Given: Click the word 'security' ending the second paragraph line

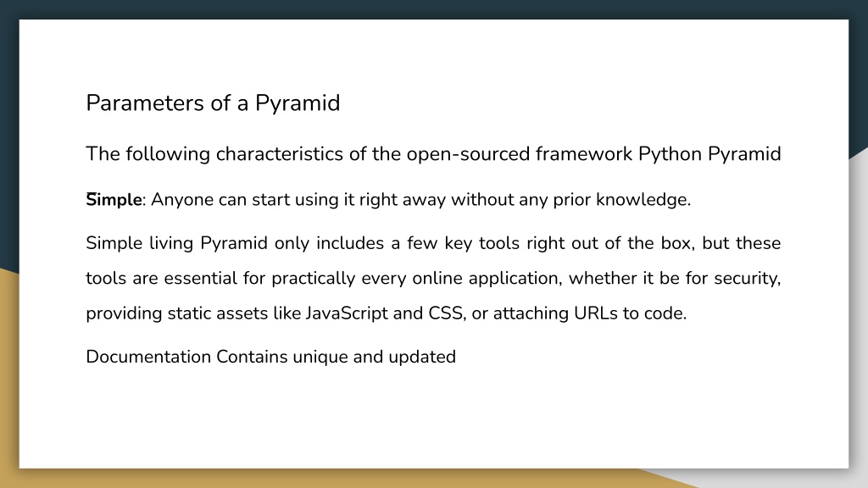Looking at the screenshot, I should click(746, 278).
